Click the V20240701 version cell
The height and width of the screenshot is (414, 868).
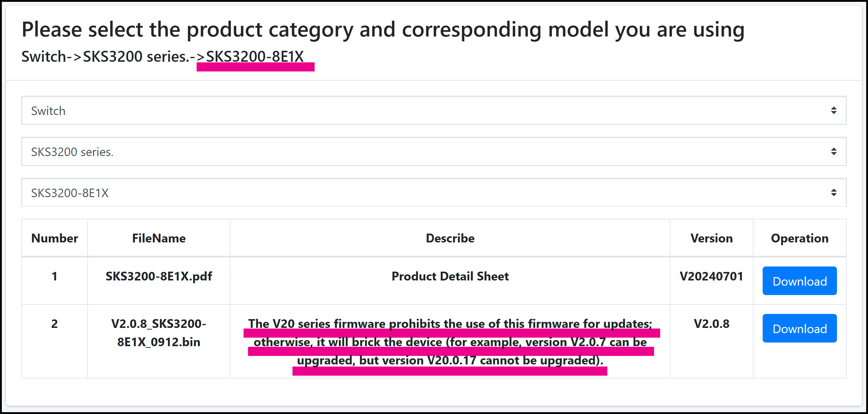click(x=711, y=276)
